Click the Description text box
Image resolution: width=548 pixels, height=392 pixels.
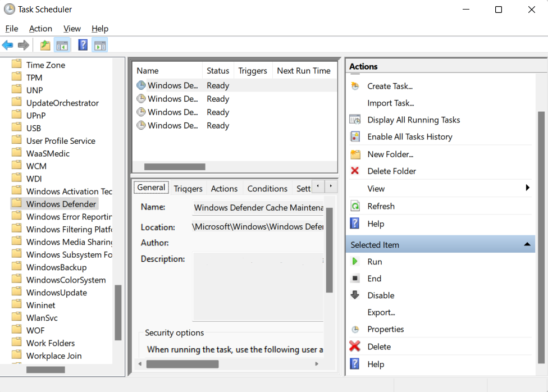(x=258, y=286)
